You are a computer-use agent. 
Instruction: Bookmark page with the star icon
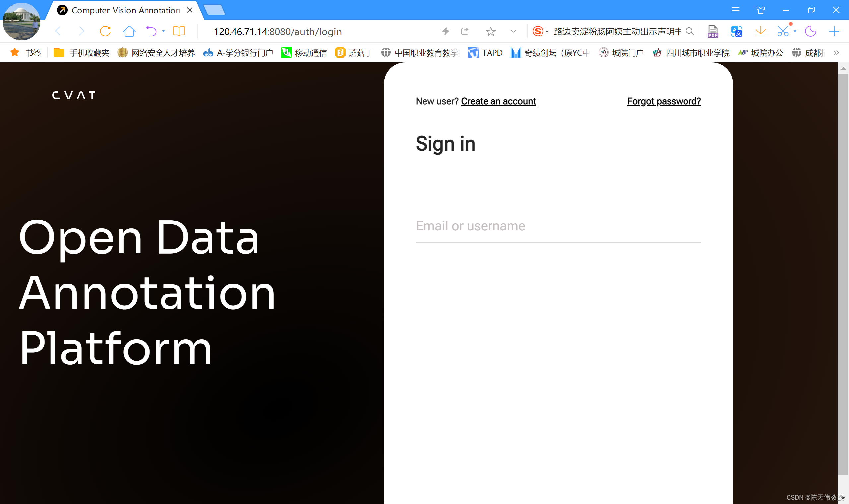coord(490,31)
